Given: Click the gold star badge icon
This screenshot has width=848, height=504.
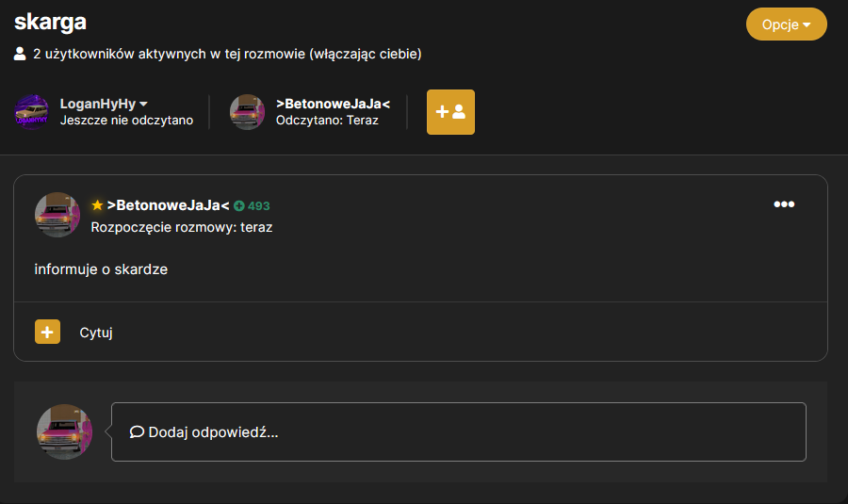Looking at the screenshot, I should [97, 205].
